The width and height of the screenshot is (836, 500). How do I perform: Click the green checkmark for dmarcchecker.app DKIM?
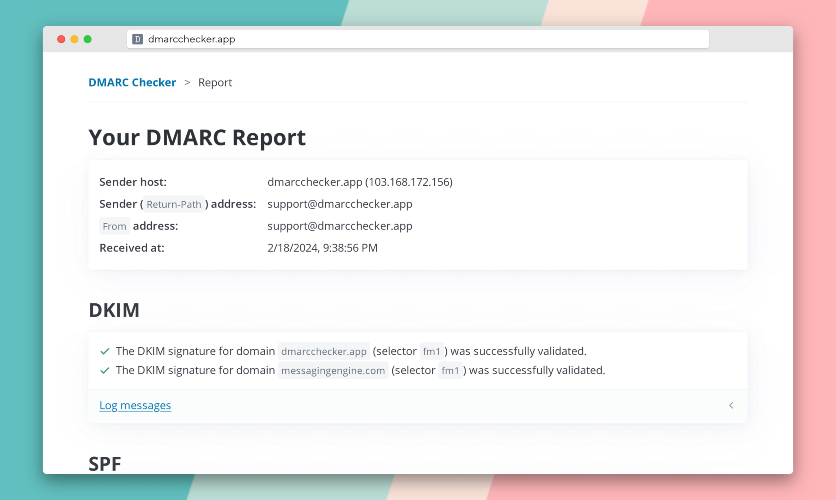pos(104,351)
